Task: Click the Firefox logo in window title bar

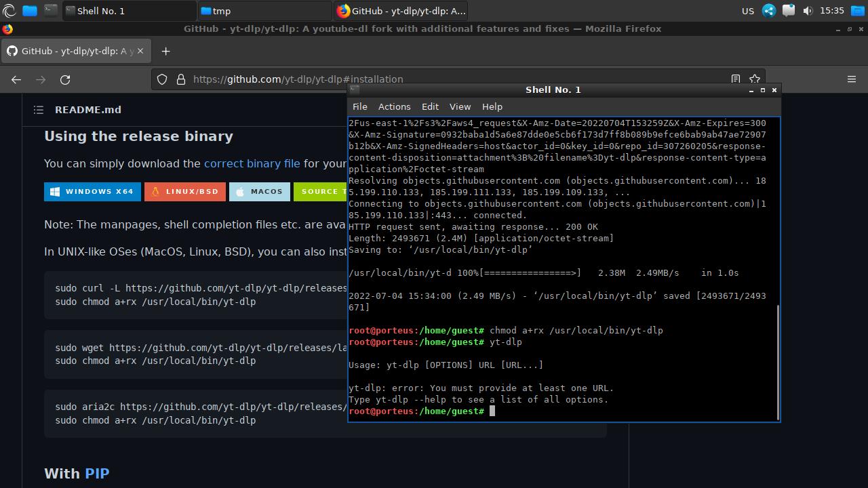Action: pos(7,29)
